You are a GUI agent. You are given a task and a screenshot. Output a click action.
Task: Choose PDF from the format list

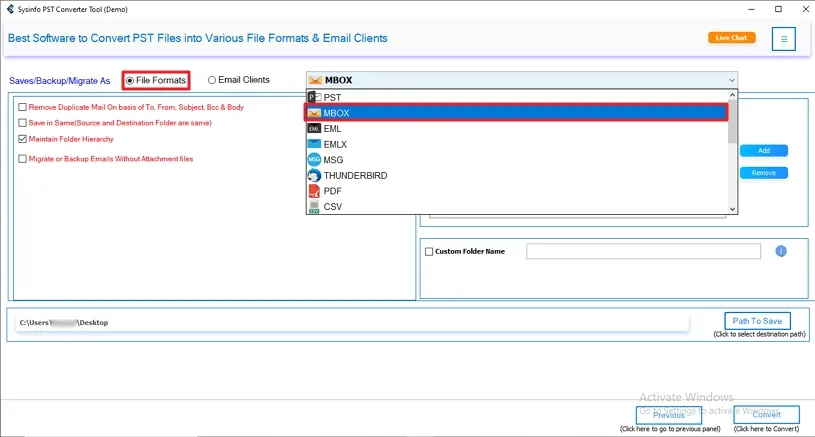tap(517, 191)
